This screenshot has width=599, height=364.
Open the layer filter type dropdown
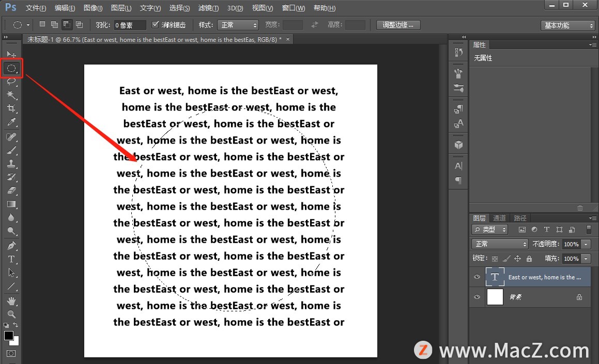coord(490,229)
